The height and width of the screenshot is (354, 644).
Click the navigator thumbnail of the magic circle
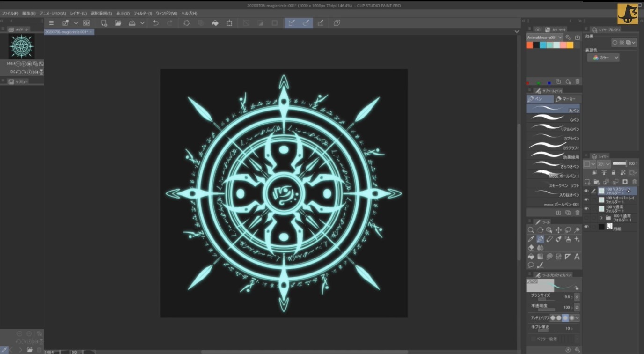coord(21,46)
